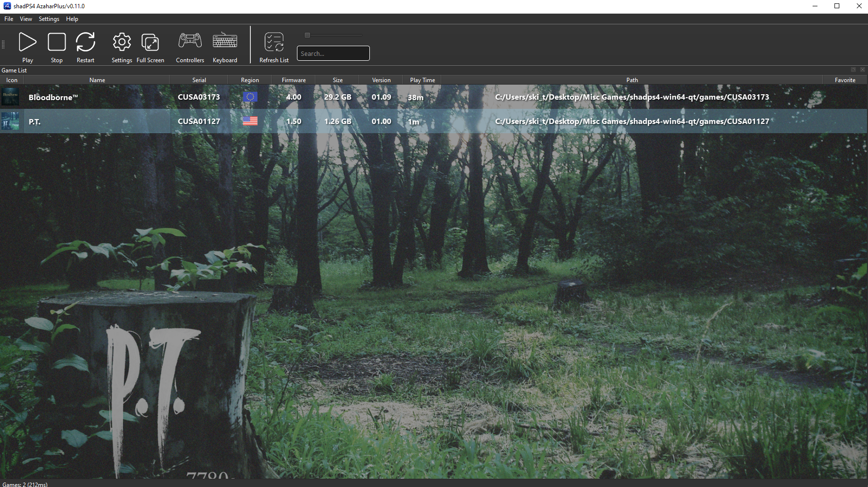Sort games by Favorite column header
Screen dimensions: 868x487
click(845, 80)
